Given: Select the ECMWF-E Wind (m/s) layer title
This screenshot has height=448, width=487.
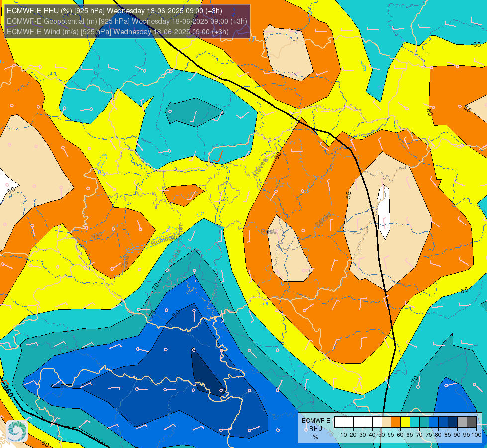Looking at the screenshot, I should [x=118, y=32].
